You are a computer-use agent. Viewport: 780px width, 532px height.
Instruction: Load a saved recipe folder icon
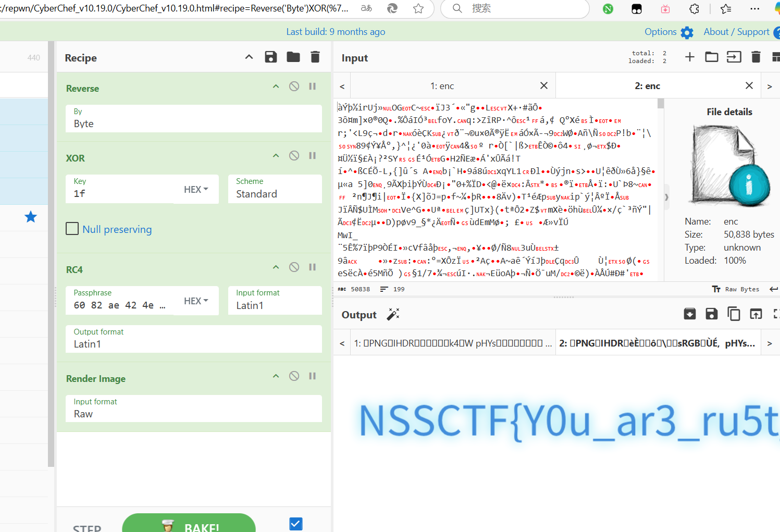click(293, 57)
